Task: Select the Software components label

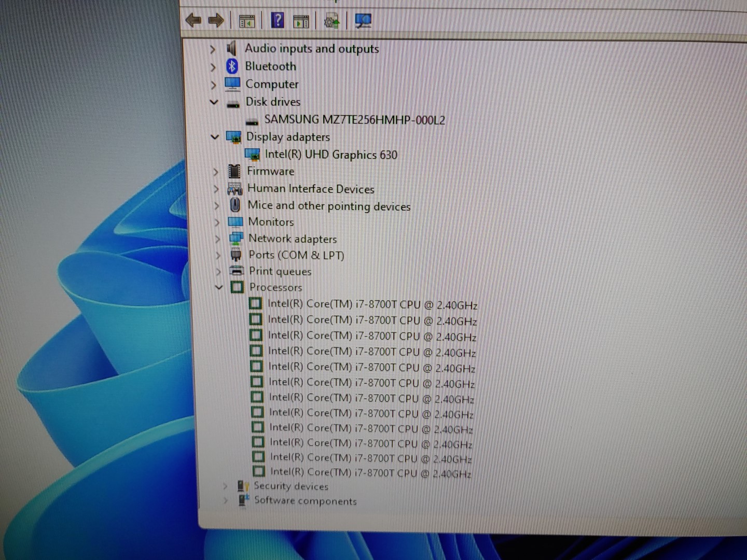Action: click(x=306, y=501)
